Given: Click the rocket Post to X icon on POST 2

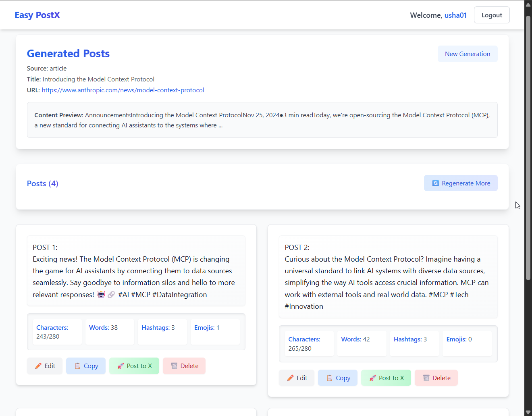Looking at the screenshot, I should [x=372, y=378].
